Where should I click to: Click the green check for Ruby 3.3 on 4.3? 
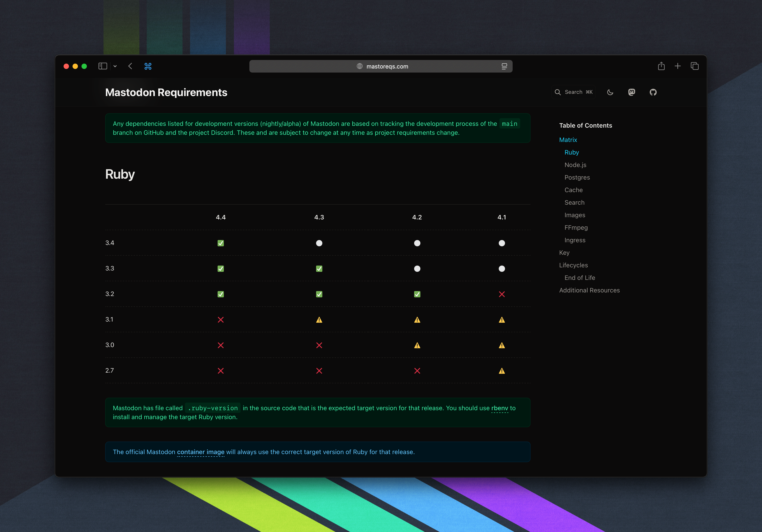(x=319, y=269)
